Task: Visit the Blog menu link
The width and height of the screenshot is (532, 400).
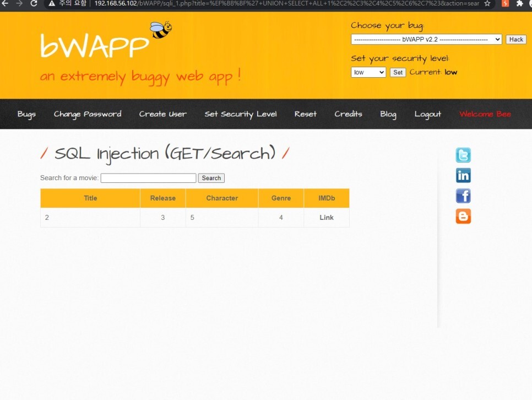Action: pyautogui.click(x=388, y=114)
